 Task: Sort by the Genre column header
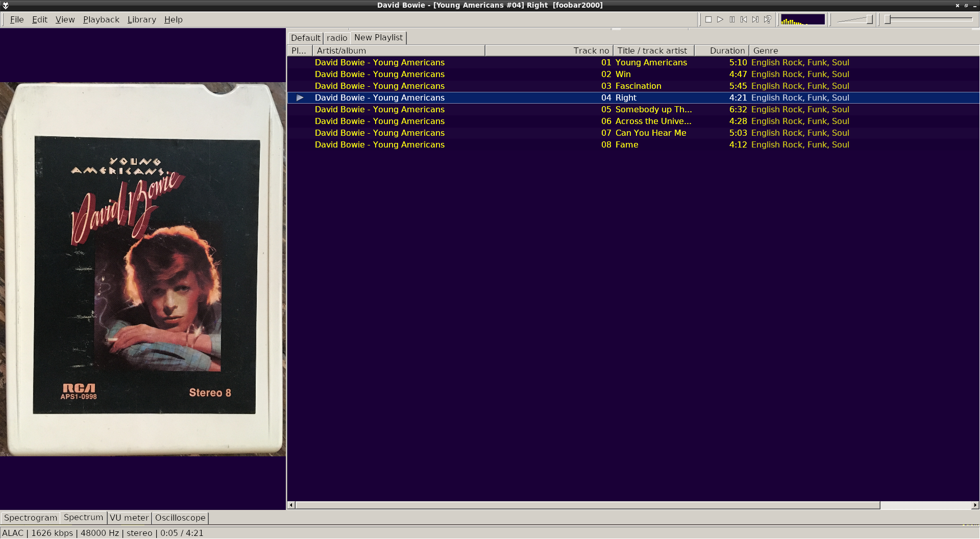(x=864, y=51)
